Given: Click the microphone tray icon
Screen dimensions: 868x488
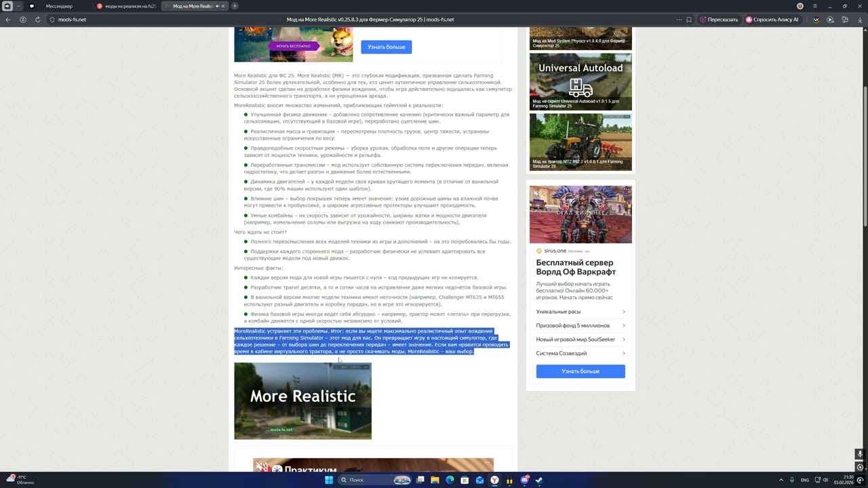Looking at the screenshot, I should point(792,480).
